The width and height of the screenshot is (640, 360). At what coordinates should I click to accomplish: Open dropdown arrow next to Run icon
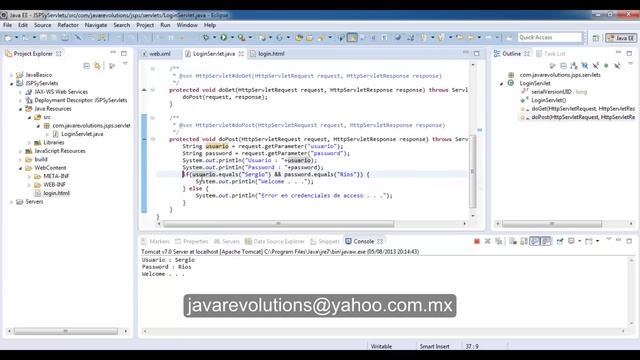[x=232, y=38]
